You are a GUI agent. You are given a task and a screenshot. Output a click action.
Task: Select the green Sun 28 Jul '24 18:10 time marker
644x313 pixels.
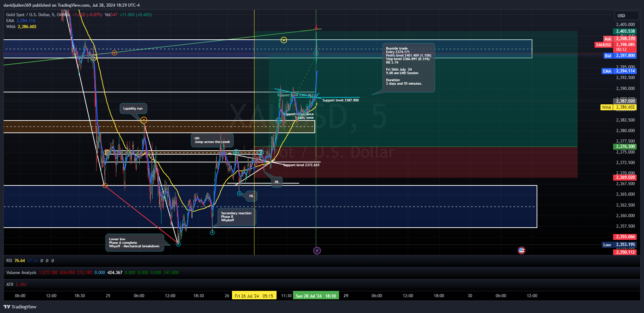(x=316, y=296)
